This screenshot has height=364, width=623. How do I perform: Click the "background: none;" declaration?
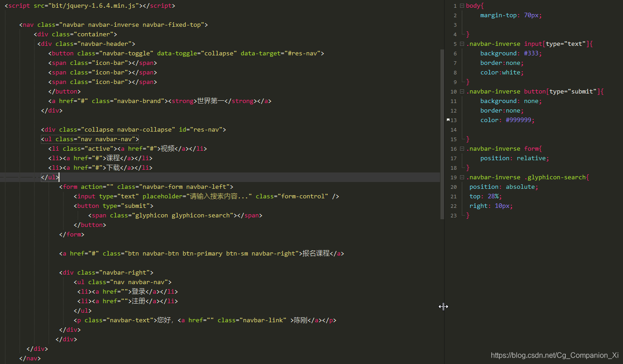pyautogui.click(x=511, y=101)
